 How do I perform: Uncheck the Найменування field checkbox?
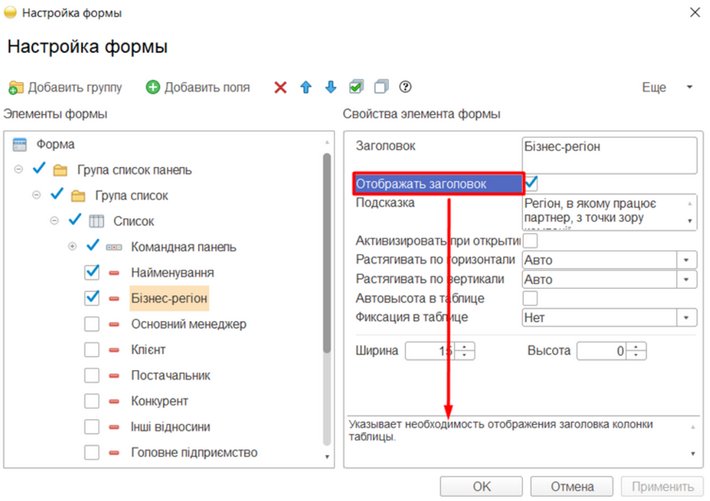(x=92, y=272)
